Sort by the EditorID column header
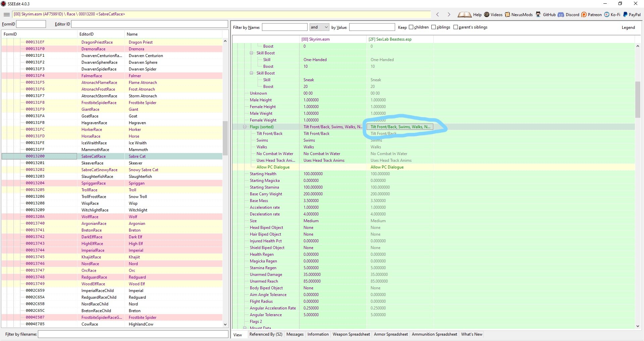This screenshot has width=644, height=341. click(x=101, y=34)
